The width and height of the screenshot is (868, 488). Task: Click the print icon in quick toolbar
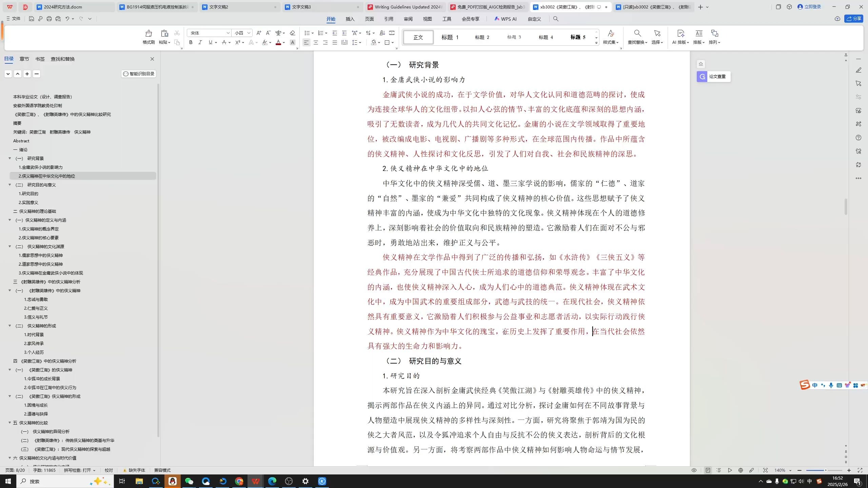point(49,19)
